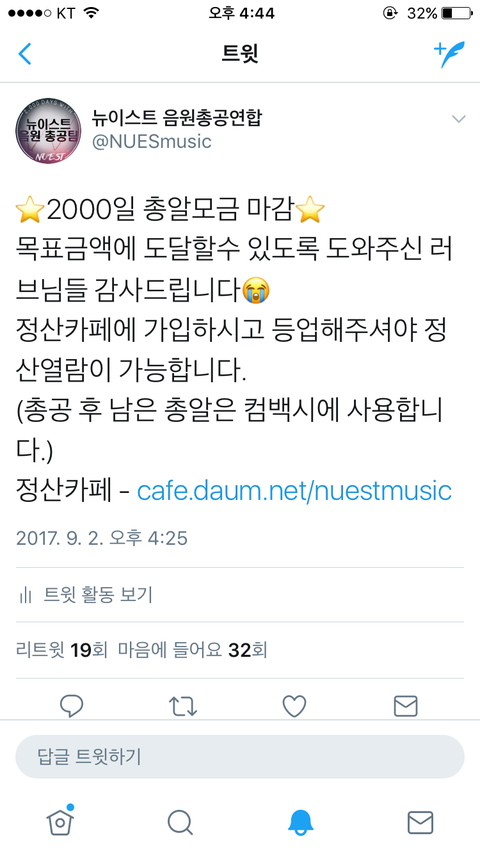Open the Home tab
The image size is (480, 854).
60,821
